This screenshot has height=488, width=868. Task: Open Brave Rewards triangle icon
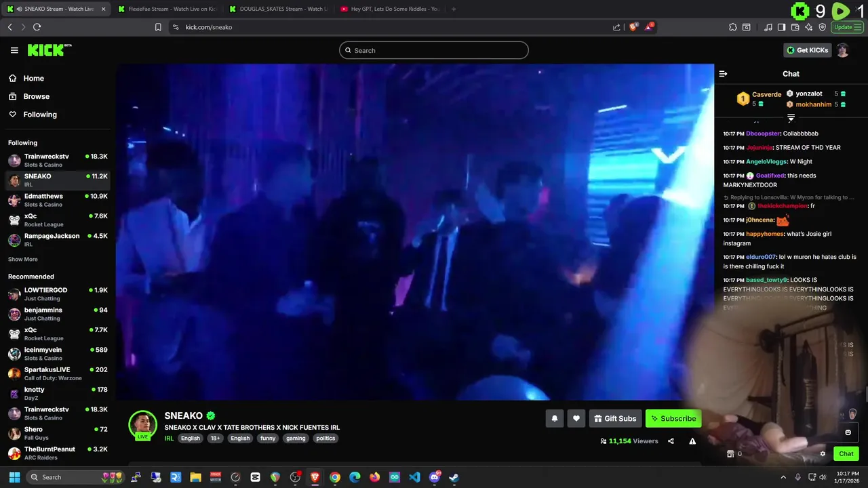(649, 27)
